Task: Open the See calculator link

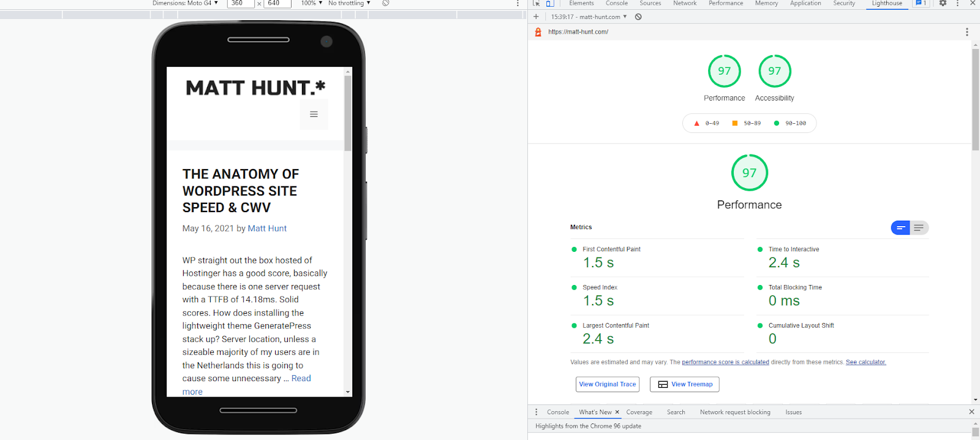Action: pos(866,362)
